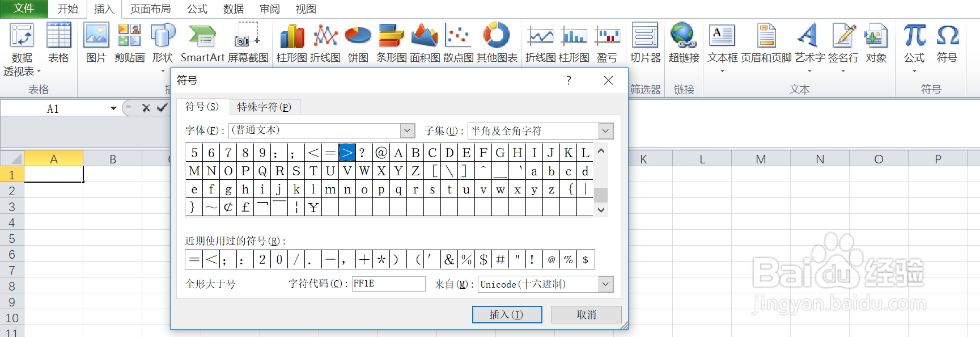Screen dimensions: 980x337
Task: Open Other Charts (其他图表) menu
Action: [497, 43]
